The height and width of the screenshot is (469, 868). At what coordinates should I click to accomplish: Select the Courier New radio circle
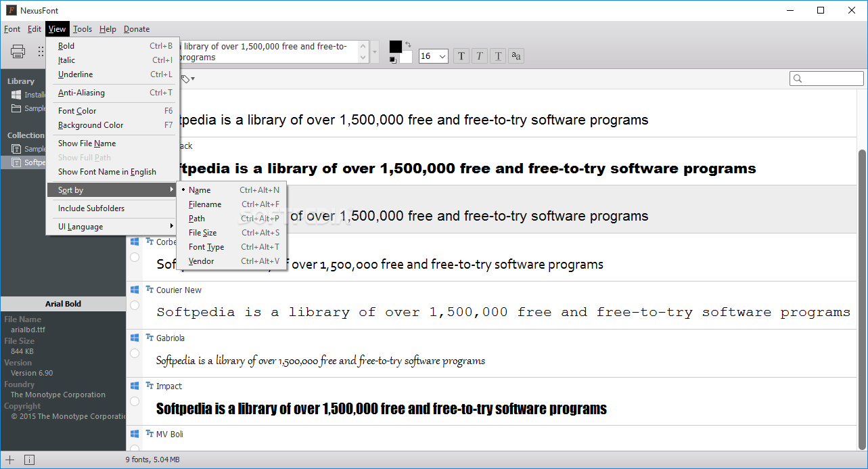click(134, 305)
